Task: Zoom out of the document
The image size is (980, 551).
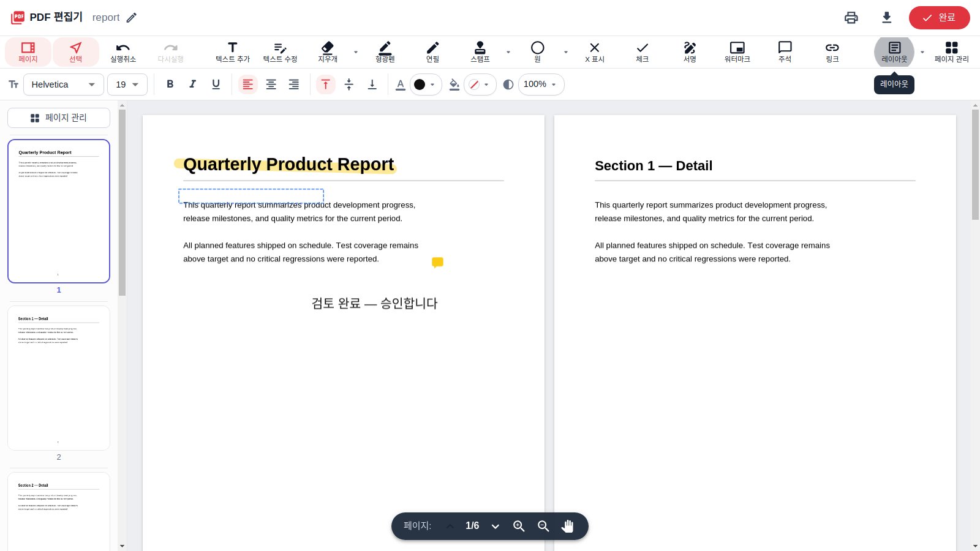Action: 543,527
